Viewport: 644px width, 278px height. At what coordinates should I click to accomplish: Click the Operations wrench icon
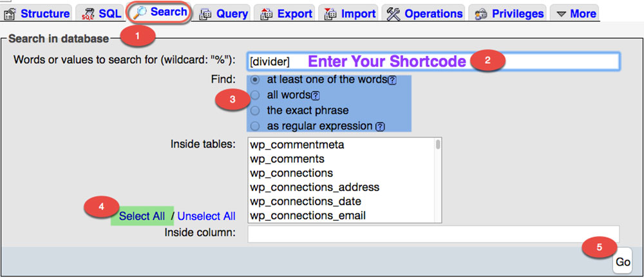[x=393, y=14]
